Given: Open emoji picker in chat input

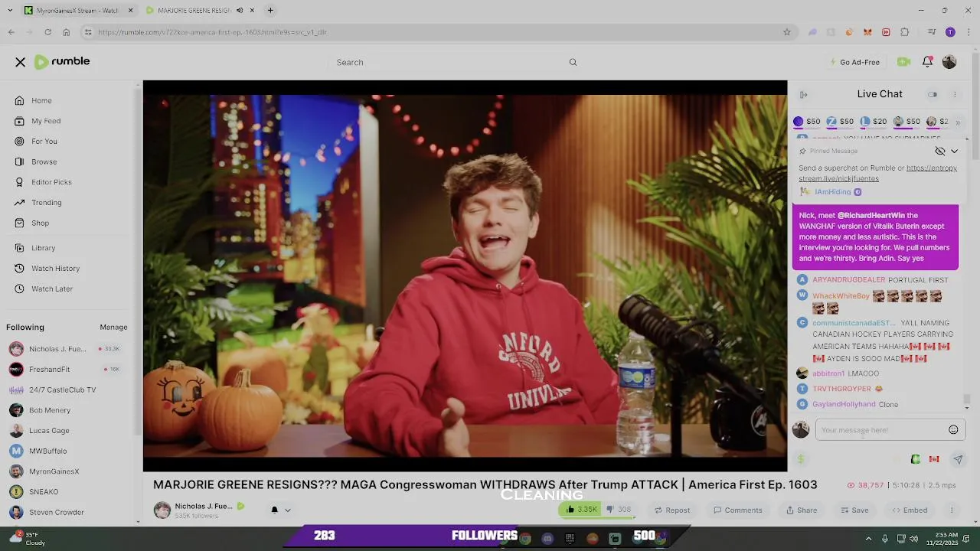Looking at the screenshot, I should pyautogui.click(x=953, y=430).
